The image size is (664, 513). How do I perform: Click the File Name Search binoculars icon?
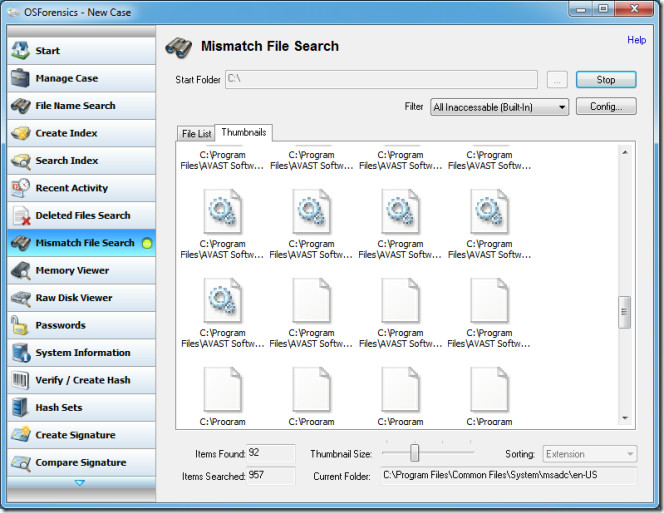coord(20,105)
